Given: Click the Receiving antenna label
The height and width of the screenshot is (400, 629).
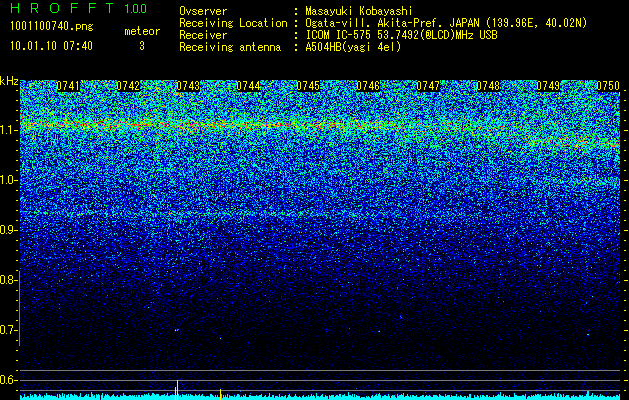Looking at the screenshot, I should [x=230, y=47].
